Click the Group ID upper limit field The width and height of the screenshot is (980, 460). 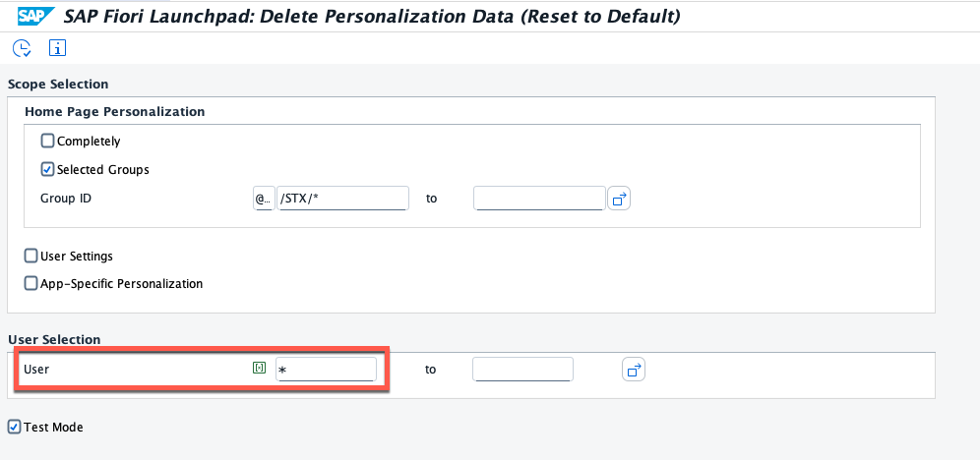pyautogui.click(x=538, y=199)
